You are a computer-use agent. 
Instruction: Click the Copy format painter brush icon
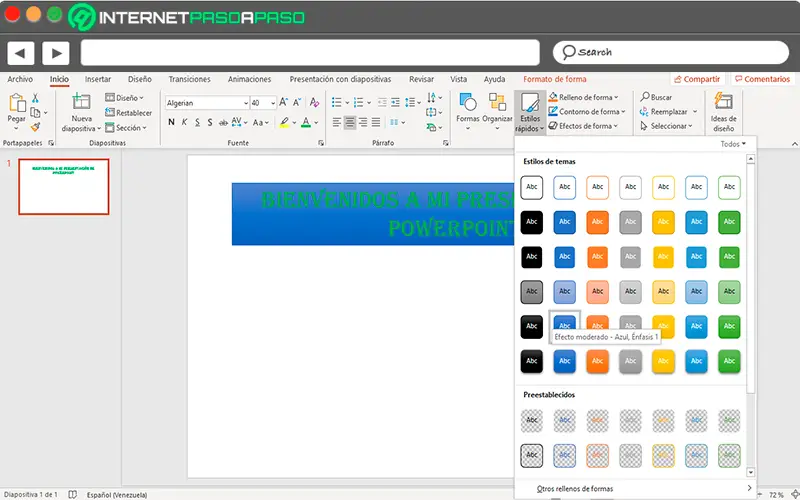(x=35, y=127)
